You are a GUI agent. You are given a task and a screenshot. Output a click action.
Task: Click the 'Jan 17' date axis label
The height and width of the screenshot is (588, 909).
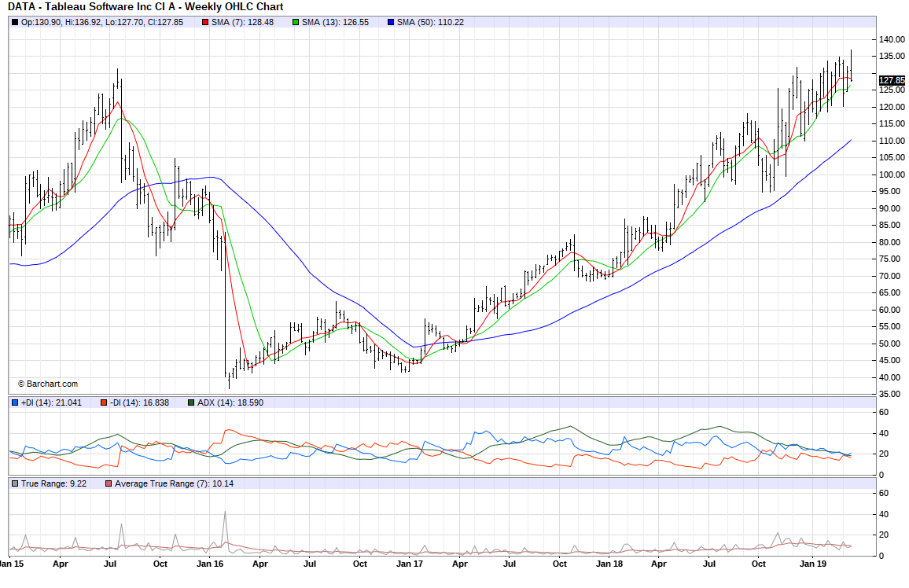tap(409, 564)
